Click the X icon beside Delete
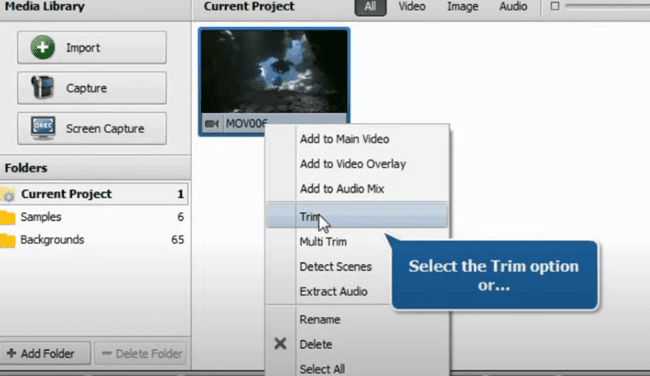The width and height of the screenshot is (650, 376). coord(280,344)
